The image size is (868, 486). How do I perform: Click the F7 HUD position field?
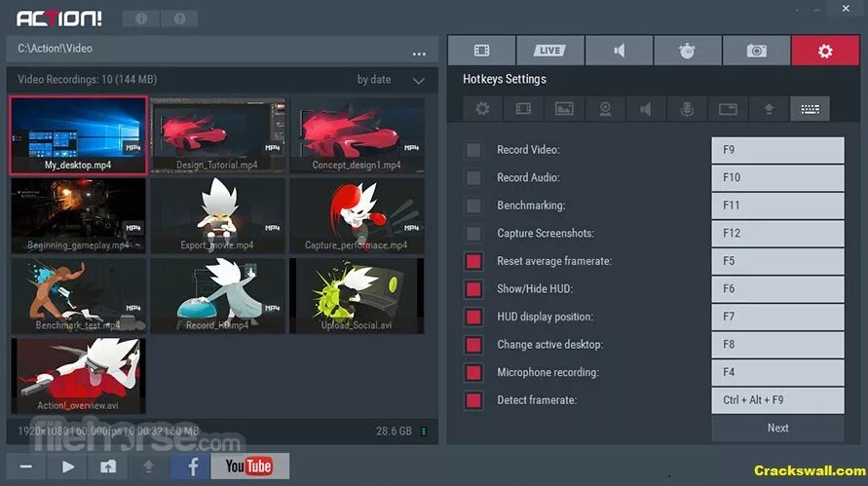tap(777, 317)
